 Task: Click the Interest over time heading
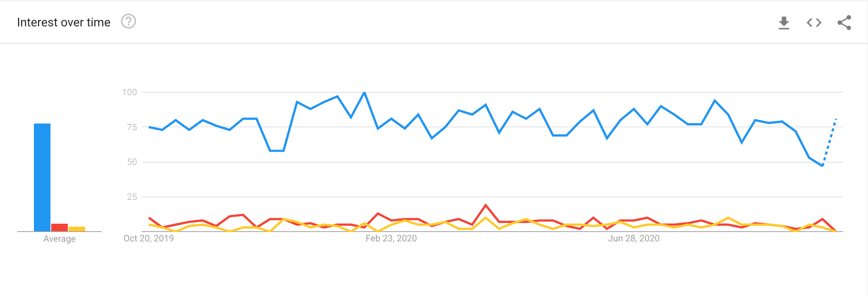click(x=64, y=22)
